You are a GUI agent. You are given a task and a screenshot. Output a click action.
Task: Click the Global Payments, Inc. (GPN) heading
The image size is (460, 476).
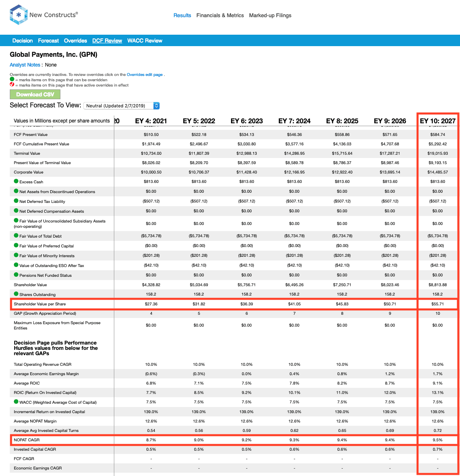(53, 55)
